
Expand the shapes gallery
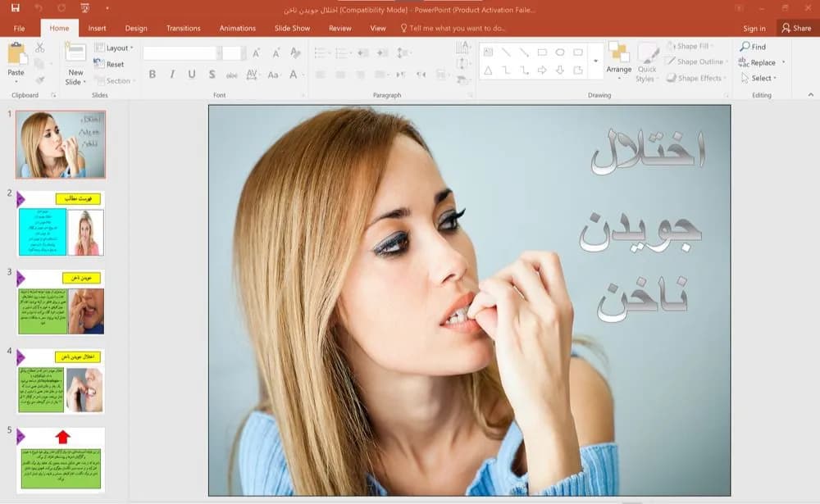(595, 61)
